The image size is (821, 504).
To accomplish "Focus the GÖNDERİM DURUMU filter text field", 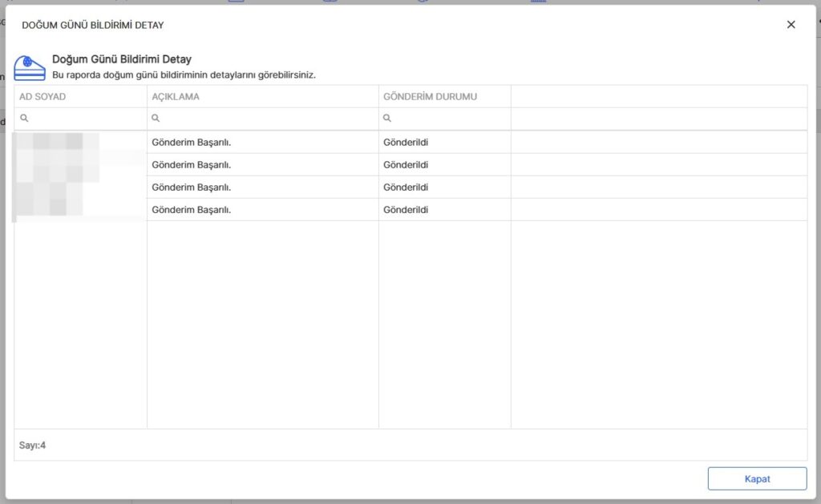I will (x=451, y=119).
